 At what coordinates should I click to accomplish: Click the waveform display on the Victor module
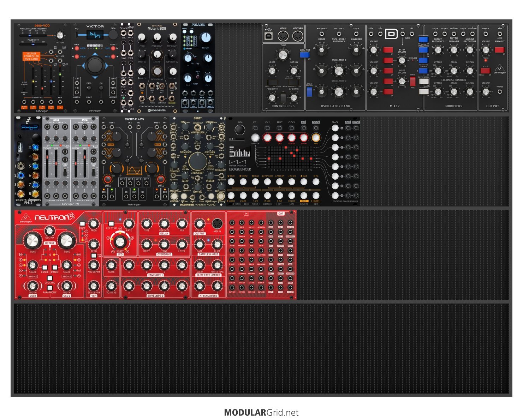pos(95,35)
